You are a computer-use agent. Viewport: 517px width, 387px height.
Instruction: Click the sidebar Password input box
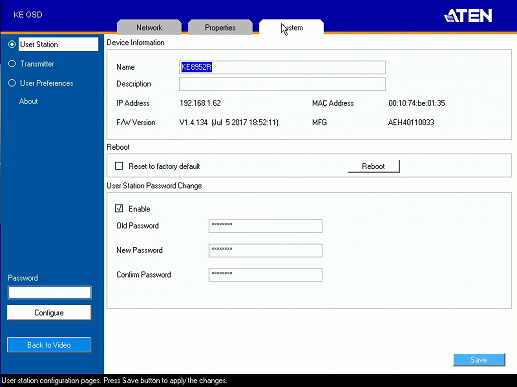coord(50,292)
